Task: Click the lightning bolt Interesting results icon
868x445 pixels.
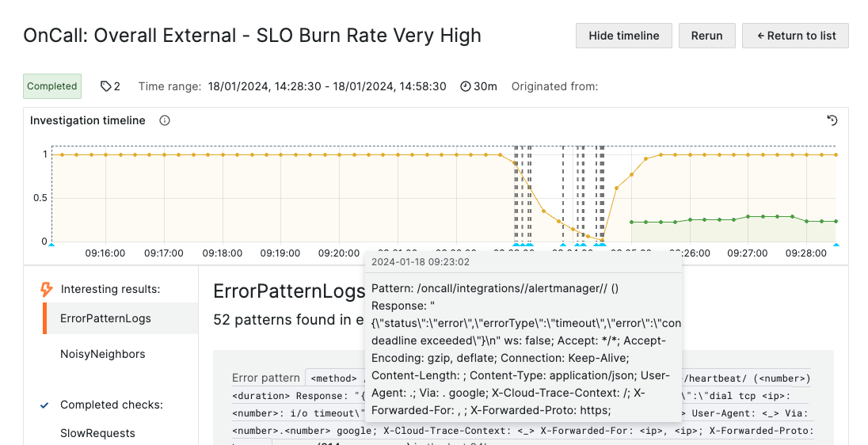Action: pyautogui.click(x=47, y=289)
